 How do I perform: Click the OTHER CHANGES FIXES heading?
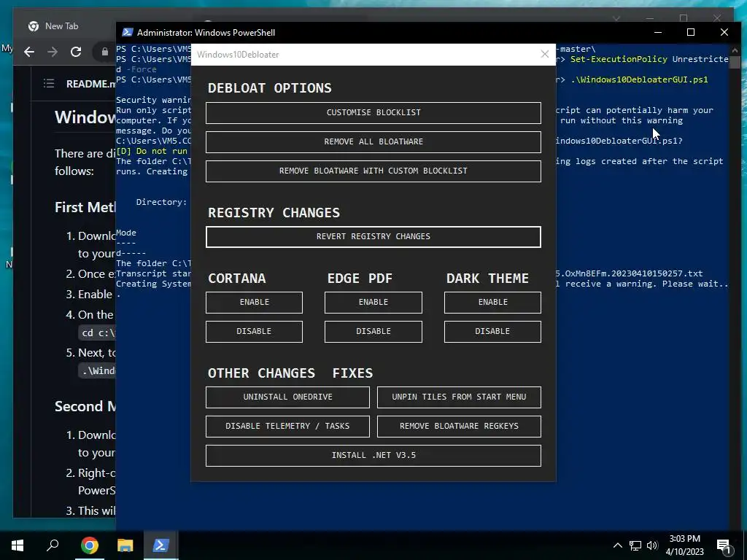pos(290,373)
